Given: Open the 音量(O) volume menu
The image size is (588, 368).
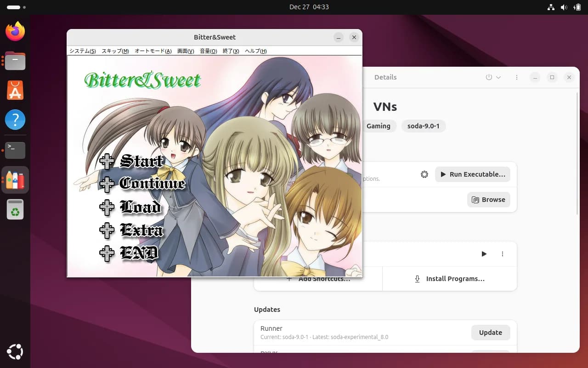Looking at the screenshot, I should click(x=208, y=51).
